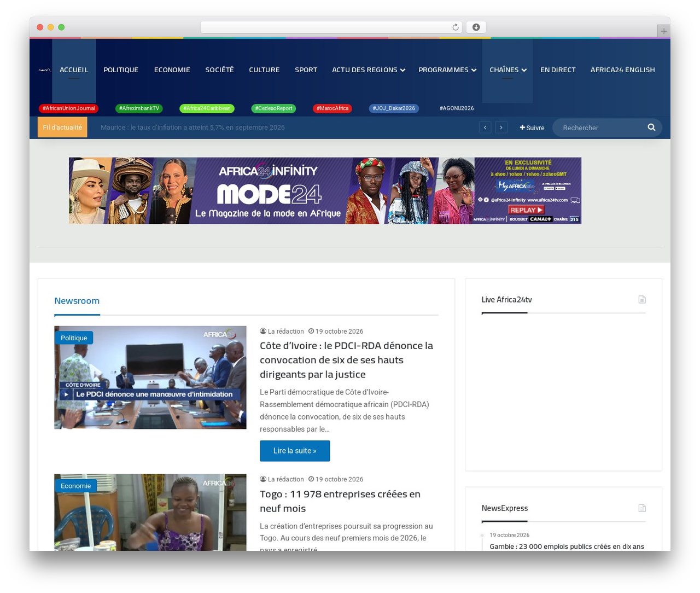Click the Lire la suite button
This screenshot has height=593, width=700.
pos(295,451)
